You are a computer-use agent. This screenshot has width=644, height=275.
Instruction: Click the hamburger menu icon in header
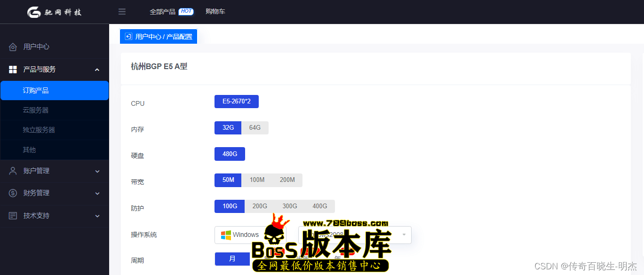(x=122, y=12)
